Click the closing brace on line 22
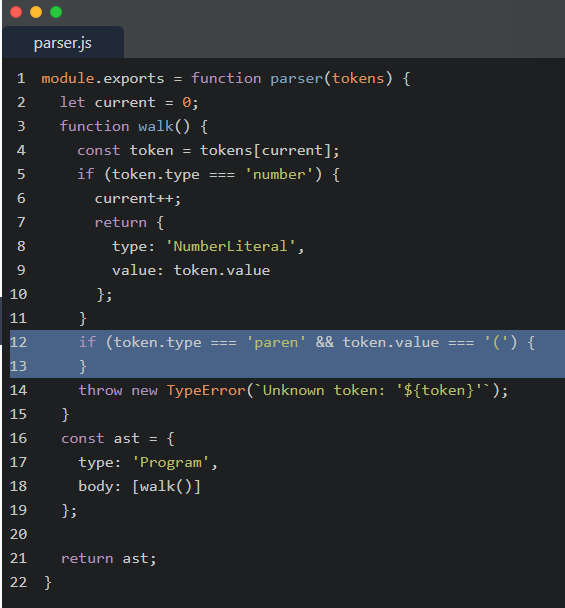The width and height of the screenshot is (565, 608). tap(47, 582)
